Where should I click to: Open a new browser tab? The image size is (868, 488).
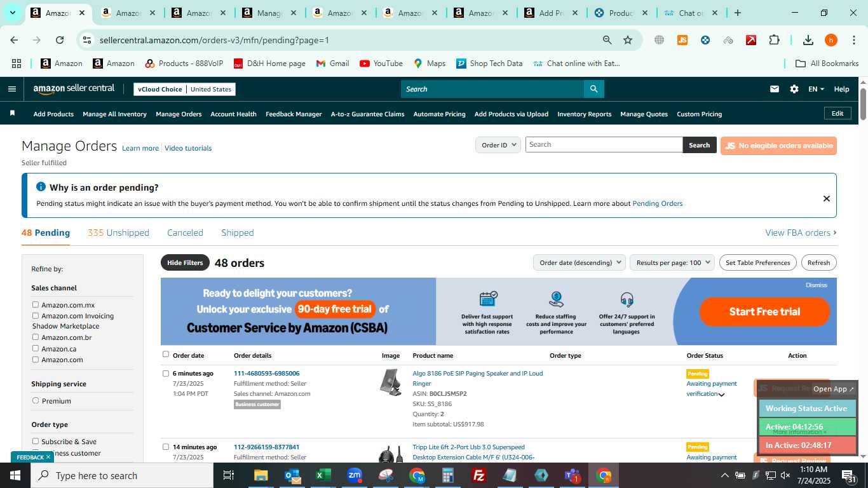point(737,13)
